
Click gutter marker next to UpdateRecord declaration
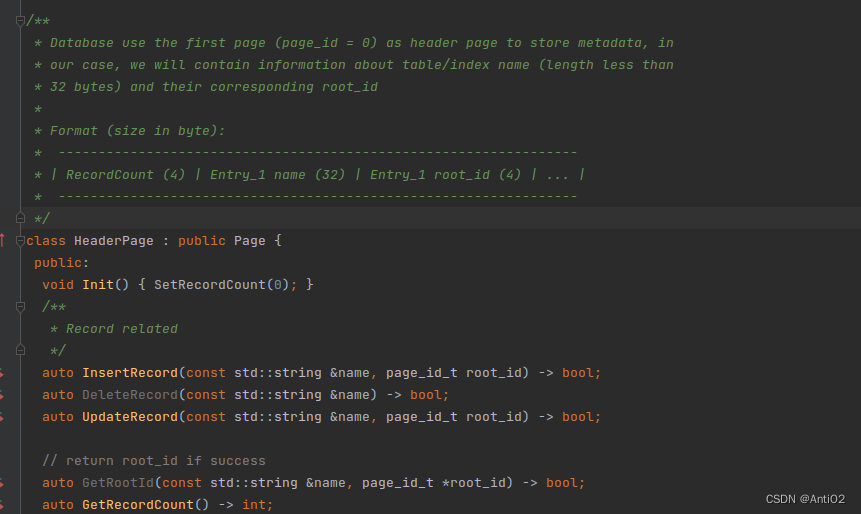point(3,417)
